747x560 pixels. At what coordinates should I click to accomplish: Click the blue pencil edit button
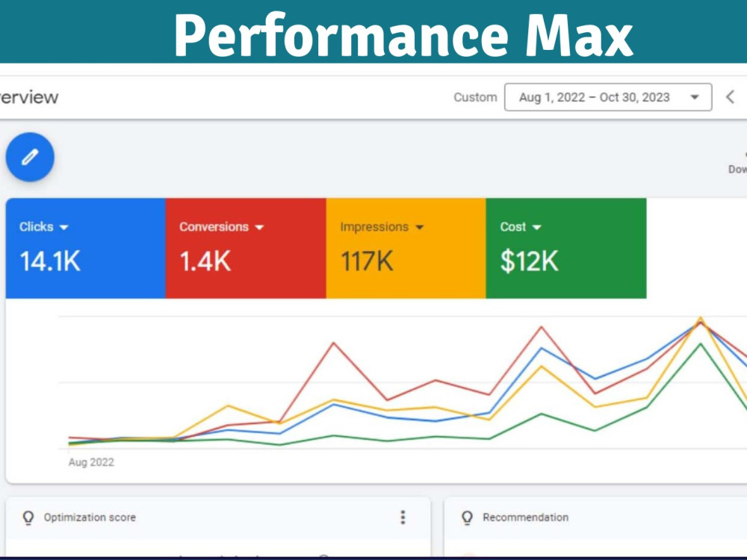pyautogui.click(x=30, y=157)
